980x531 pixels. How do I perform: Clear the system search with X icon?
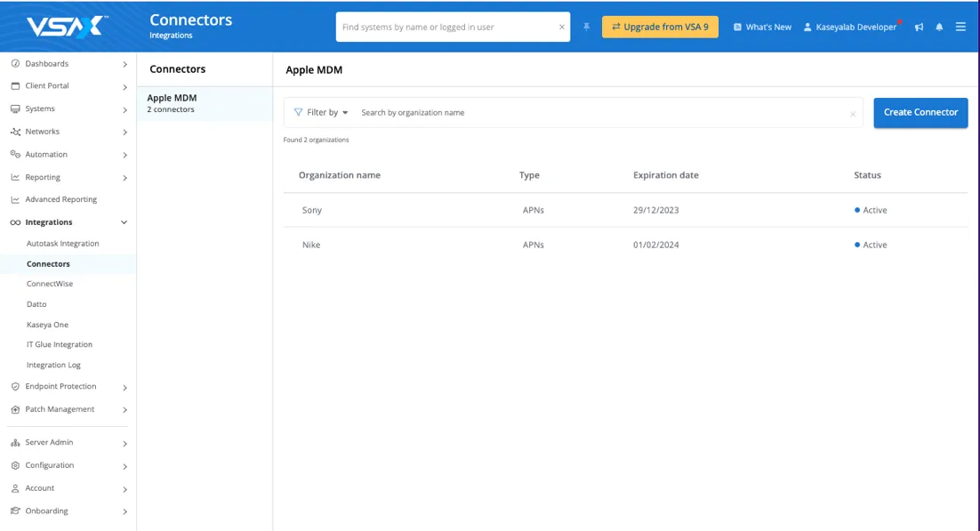coord(561,27)
